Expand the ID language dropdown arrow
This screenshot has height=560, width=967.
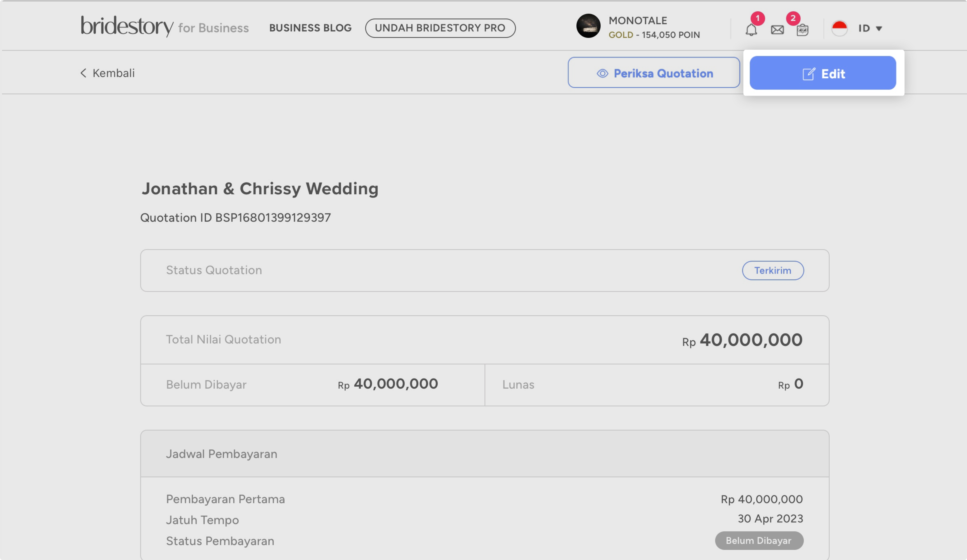point(879,28)
